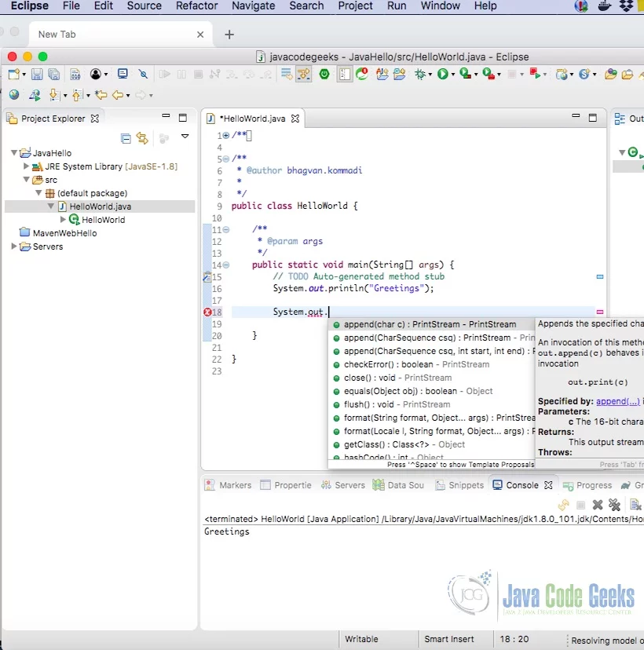Collapse code fold at line 14
Image resolution: width=644 pixels, height=650 pixels.
tap(226, 265)
